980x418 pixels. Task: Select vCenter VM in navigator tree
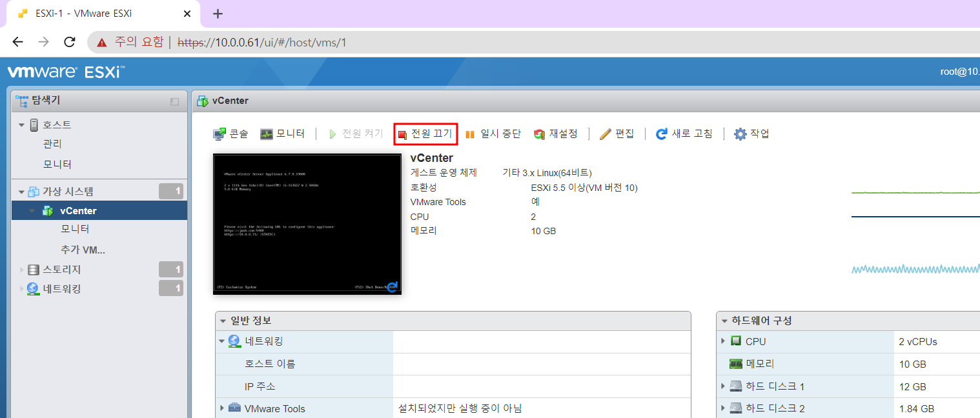pos(78,211)
